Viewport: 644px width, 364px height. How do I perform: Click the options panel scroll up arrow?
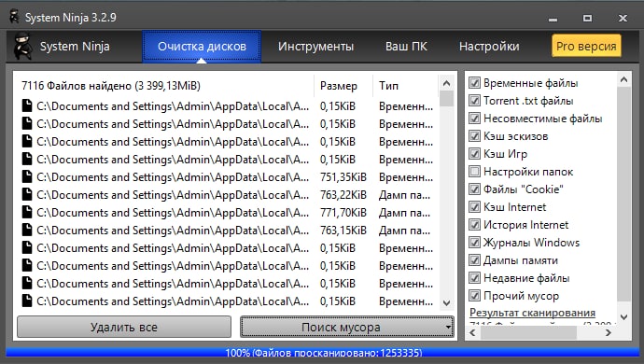coord(623,79)
